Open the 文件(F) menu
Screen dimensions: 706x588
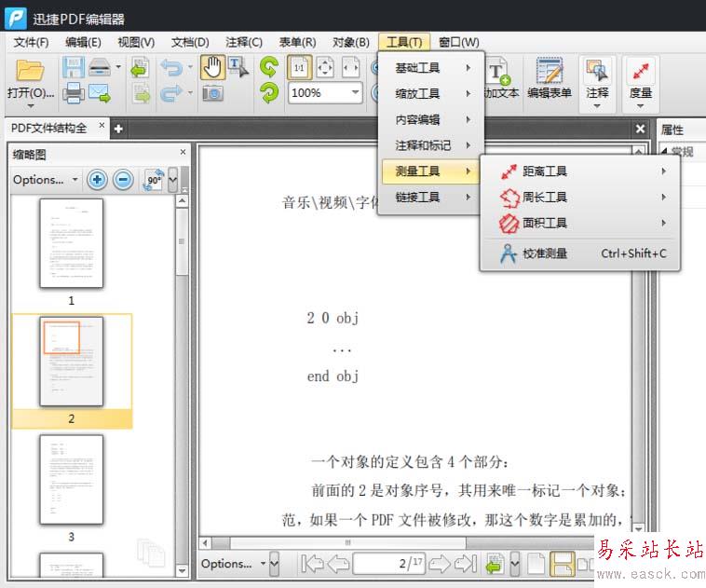31,43
